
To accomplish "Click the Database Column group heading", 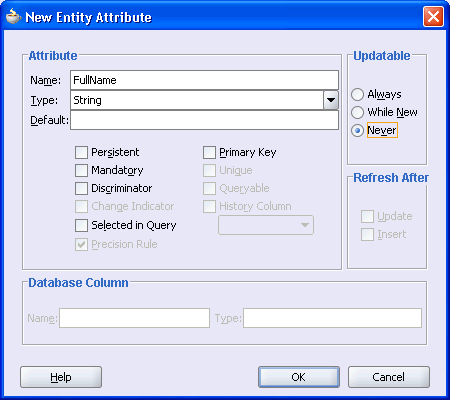I will tap(78, 283).
